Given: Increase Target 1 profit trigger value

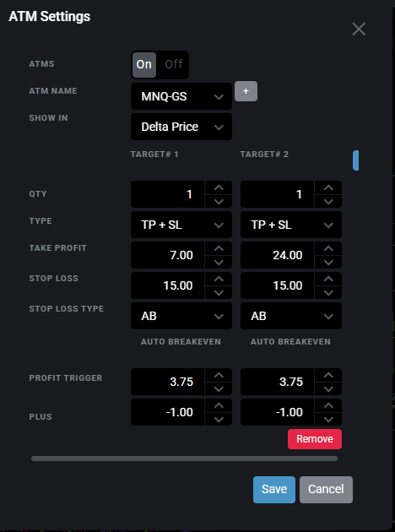Looking at the screenshot, I should click(219, 375).
